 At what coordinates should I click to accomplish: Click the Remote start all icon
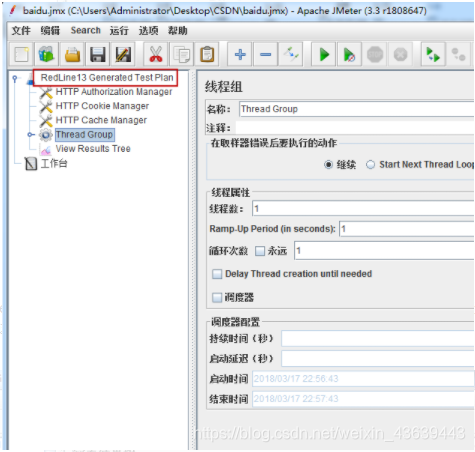coord(433,54)
